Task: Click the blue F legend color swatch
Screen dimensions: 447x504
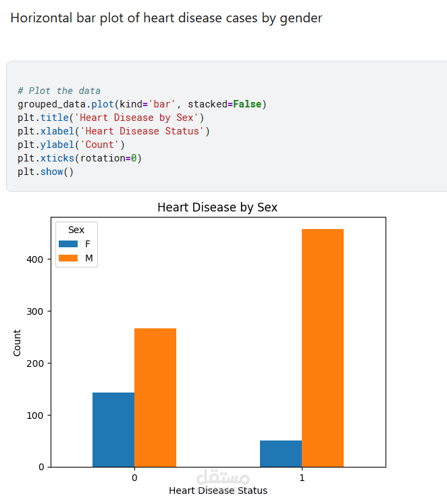Action: (68, 244)
